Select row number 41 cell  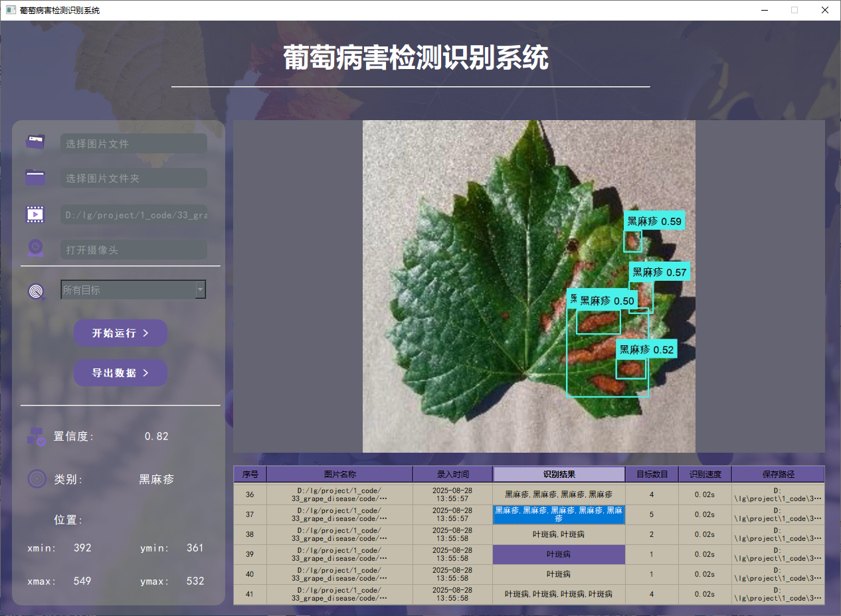point(250,594)
